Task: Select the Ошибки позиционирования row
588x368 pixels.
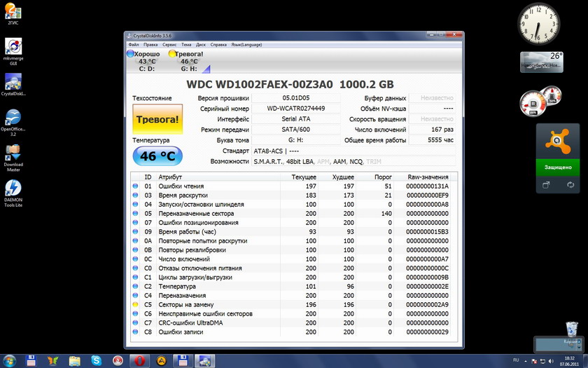Action: tap(291, 223)
